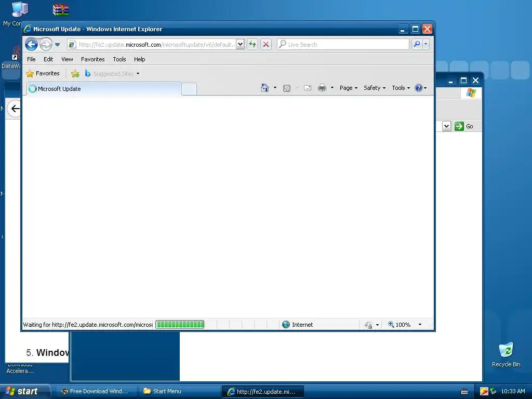Click the Favorites star button
The image size is (532, 399).
pos(43,73)
